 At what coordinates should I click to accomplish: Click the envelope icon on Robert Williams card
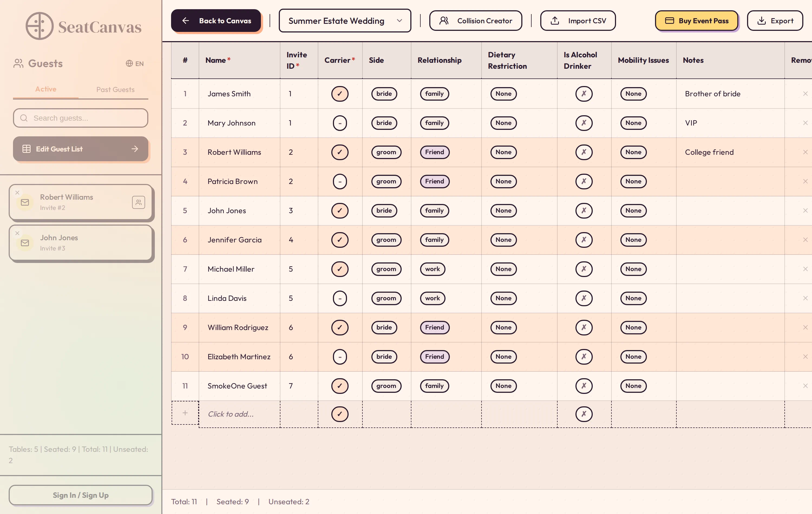(25, 202)
